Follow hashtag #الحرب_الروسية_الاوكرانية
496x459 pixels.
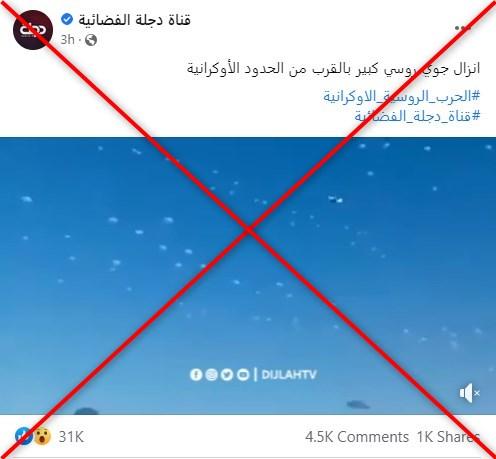click(402, 96)
